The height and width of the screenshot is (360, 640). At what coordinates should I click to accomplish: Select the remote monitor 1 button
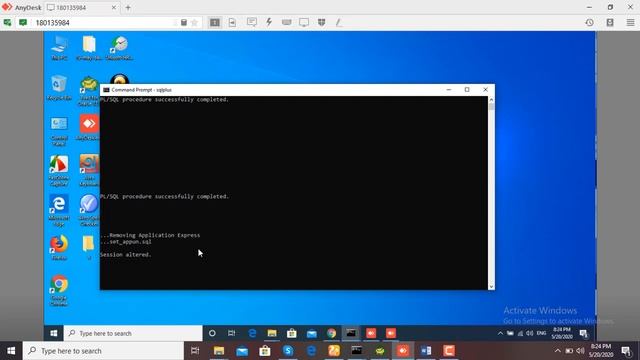(x=215, y=22)
